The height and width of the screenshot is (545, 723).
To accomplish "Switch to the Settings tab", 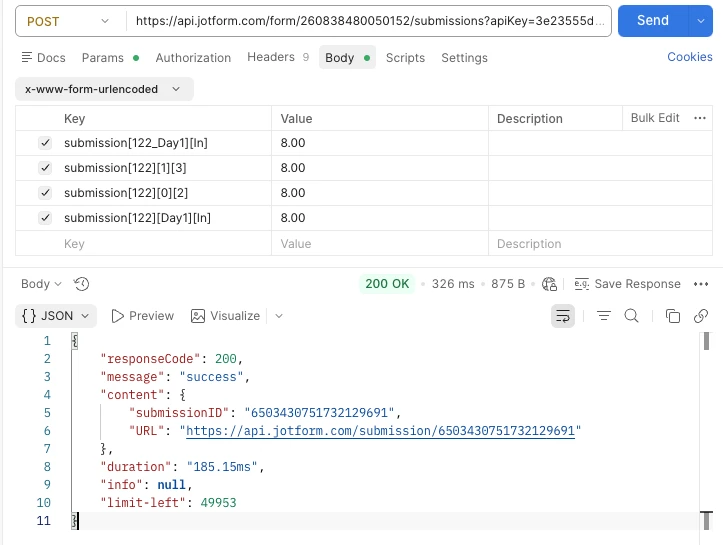I will pyautogui.click(x=464, y=58).
